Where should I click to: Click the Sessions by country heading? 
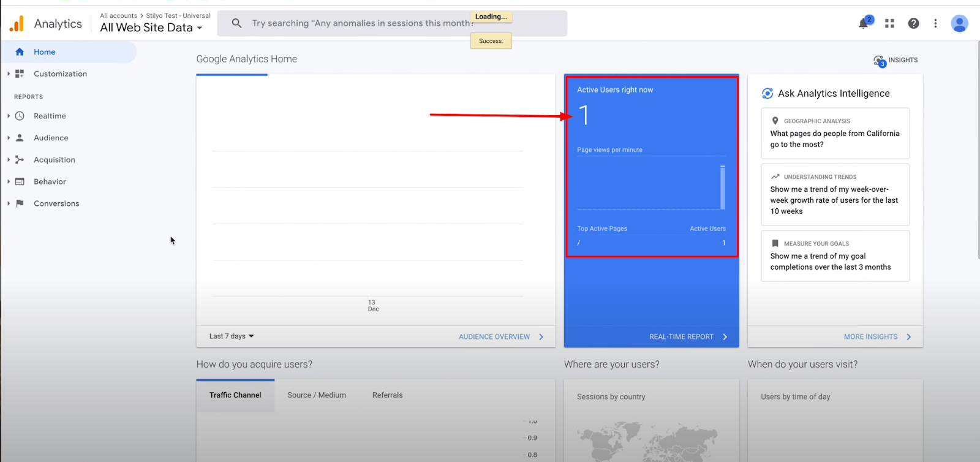(611, 396)
